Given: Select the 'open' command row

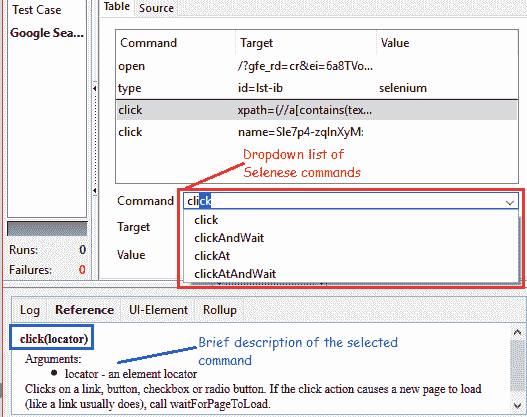Looking at the screenshot, I should click(317, 66).
